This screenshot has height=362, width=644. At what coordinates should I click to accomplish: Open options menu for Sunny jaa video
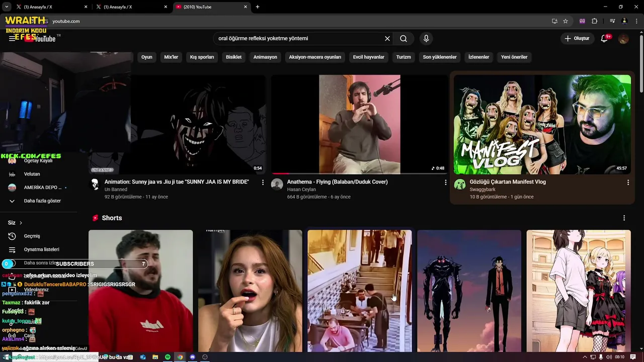point(263,183)
